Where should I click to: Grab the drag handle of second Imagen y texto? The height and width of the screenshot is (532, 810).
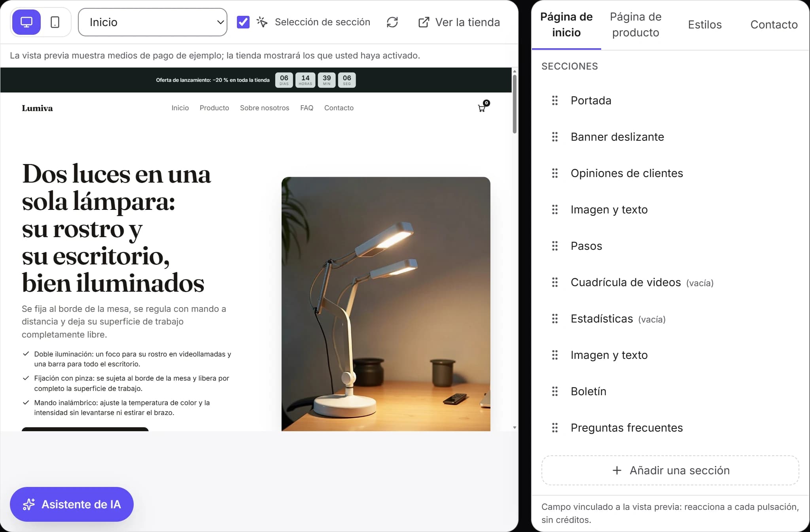point(555,355)
